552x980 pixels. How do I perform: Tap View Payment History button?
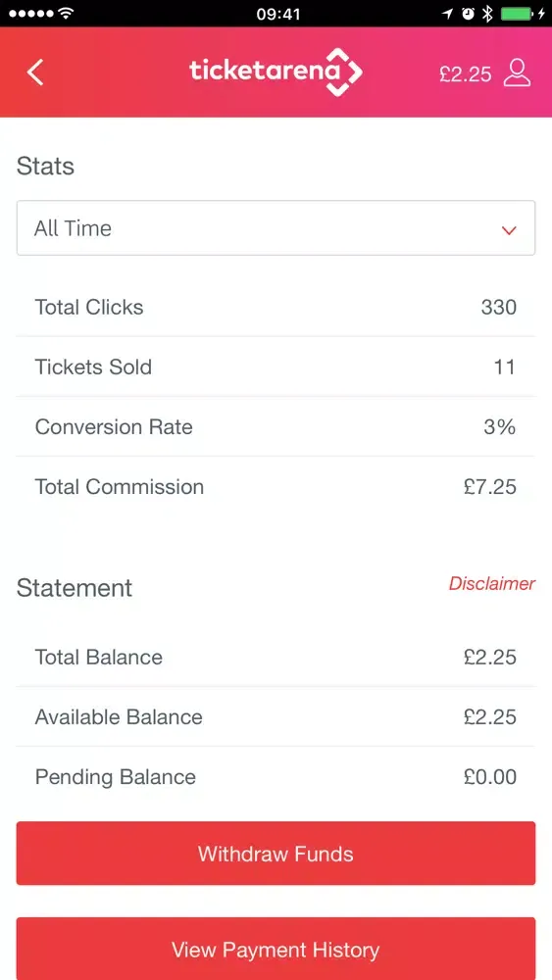[x=276, y=949]
